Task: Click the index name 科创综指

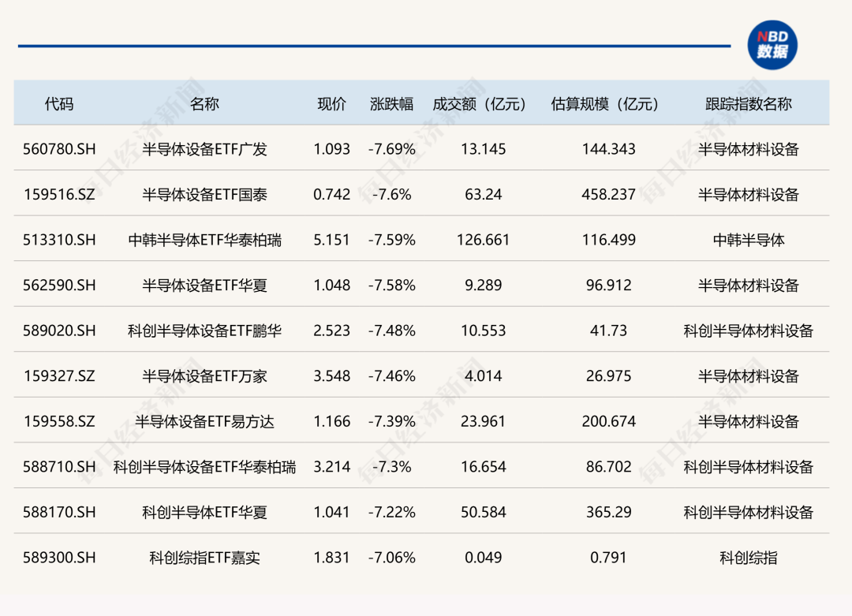Action: point(748,558)
